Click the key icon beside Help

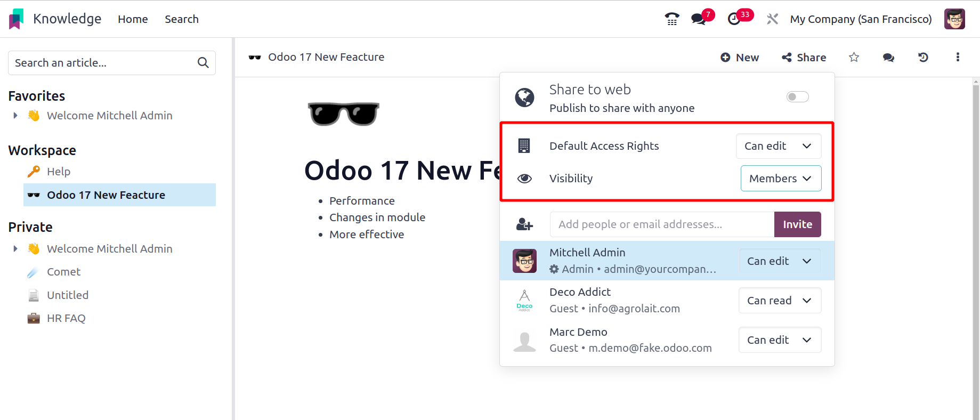(x=34, y=172)
